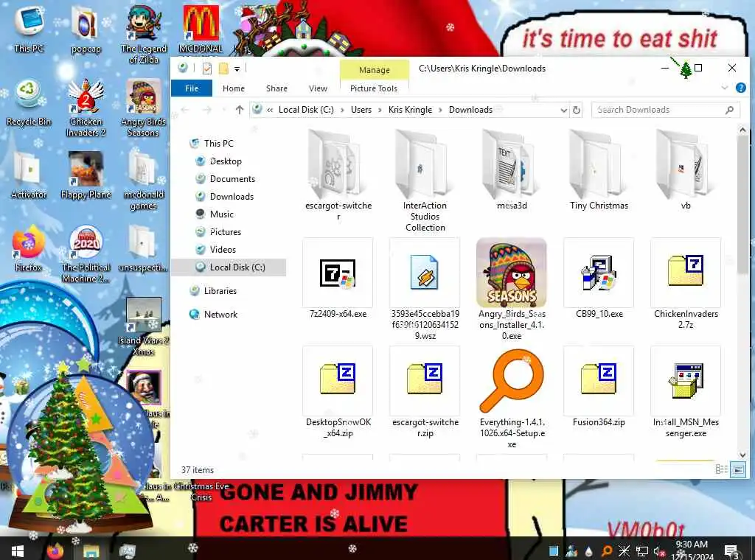Select the Angry_Birds_Seasons_Installer_4.1.0.exe file
This screenshot has height=560, width=755.
[512, 289]
